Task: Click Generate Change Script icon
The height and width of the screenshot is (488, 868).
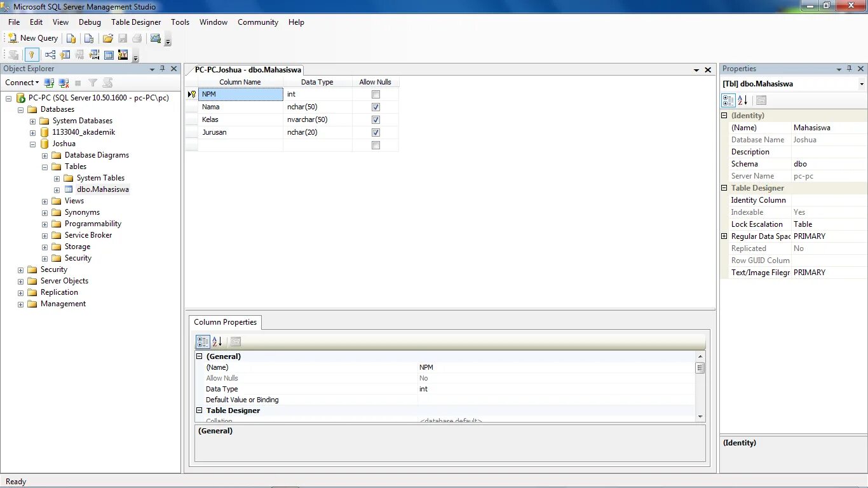Action: pos(13,55)
